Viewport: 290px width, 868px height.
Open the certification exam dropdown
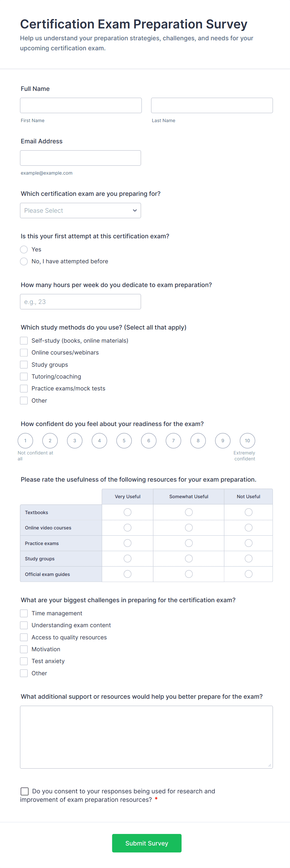click(x=80, y=210)
